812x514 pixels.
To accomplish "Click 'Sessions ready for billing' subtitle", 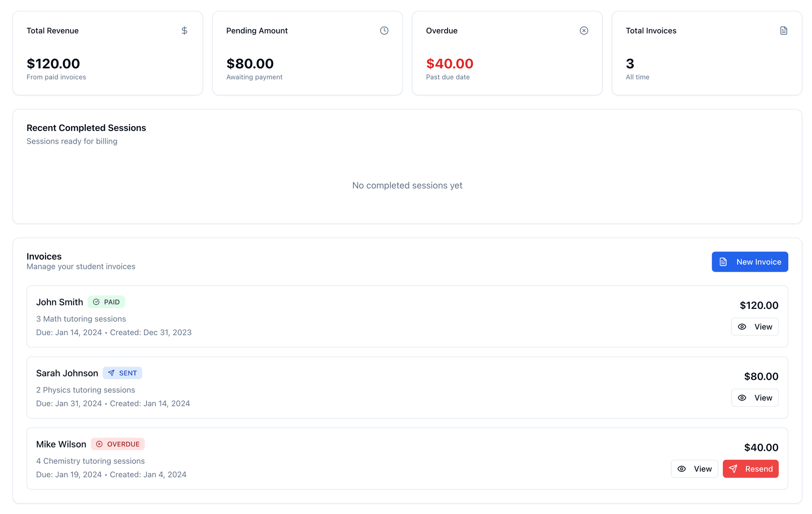I will (72, 141).
